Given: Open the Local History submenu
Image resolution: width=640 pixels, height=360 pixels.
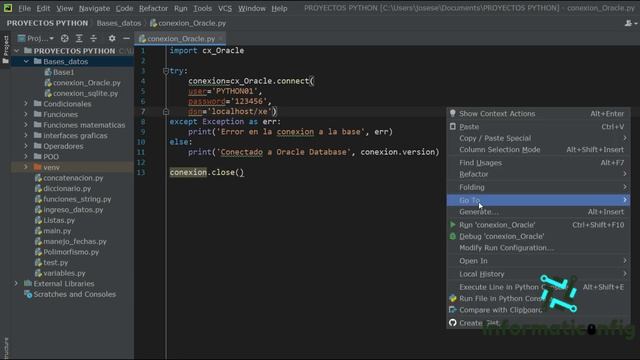Looking at the screenshot, I should [x=538, y=274].
